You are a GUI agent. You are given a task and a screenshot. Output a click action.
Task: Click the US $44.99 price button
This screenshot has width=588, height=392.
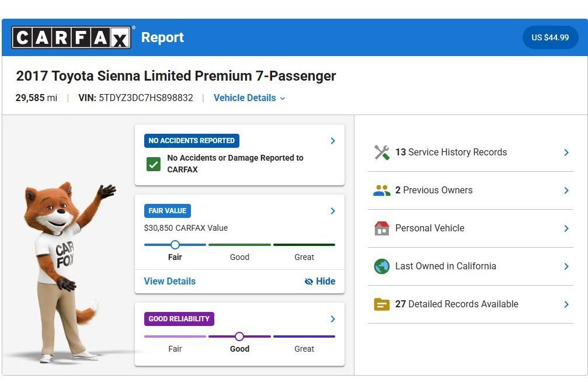[x=550, y=37]
